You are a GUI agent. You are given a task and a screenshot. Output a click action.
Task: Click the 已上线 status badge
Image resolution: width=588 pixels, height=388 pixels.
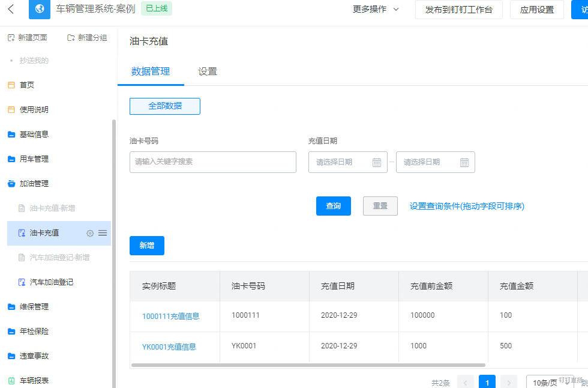click(x=157, y=8)
